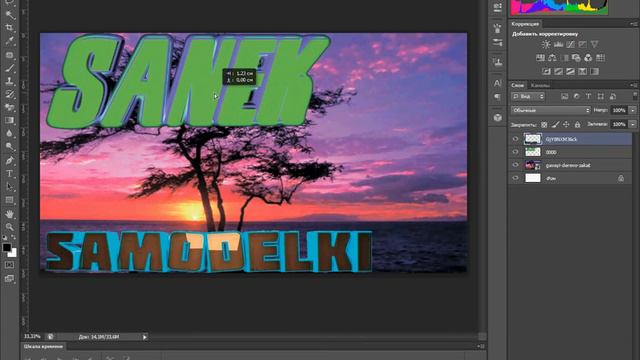Screen dimensions: 640x360
Task: Select the Zoom tool
Action: [10, 227]
